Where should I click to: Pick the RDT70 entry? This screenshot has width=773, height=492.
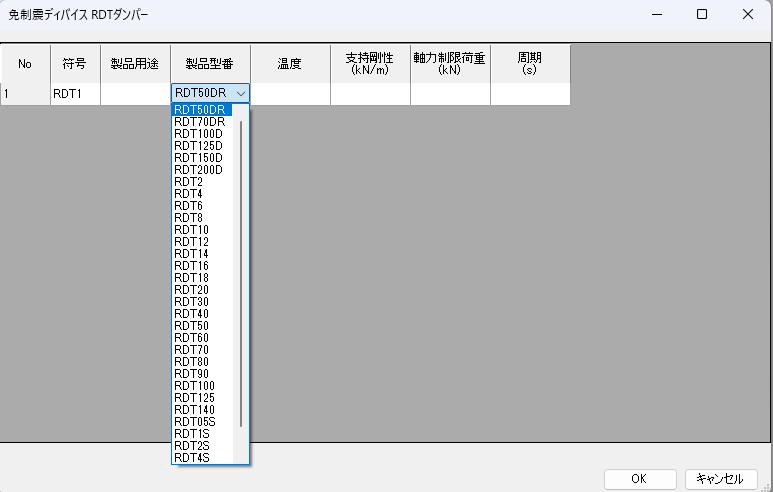click(x=202, y=350)
